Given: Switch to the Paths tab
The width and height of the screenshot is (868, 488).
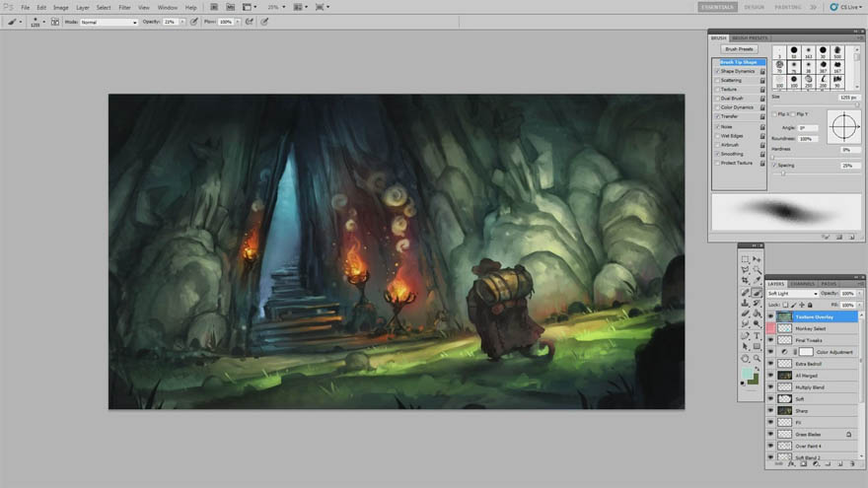Looking at the screenshot, I should [x=829, y=284].
